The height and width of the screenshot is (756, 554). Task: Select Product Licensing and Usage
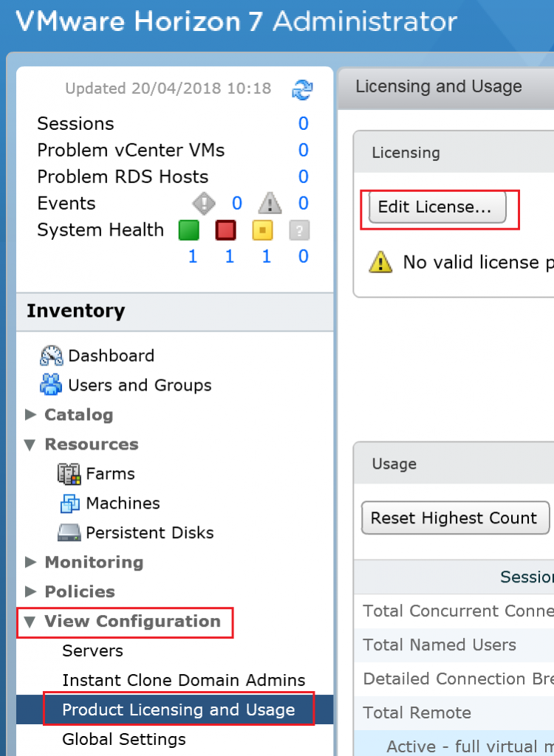click(177, 709)
